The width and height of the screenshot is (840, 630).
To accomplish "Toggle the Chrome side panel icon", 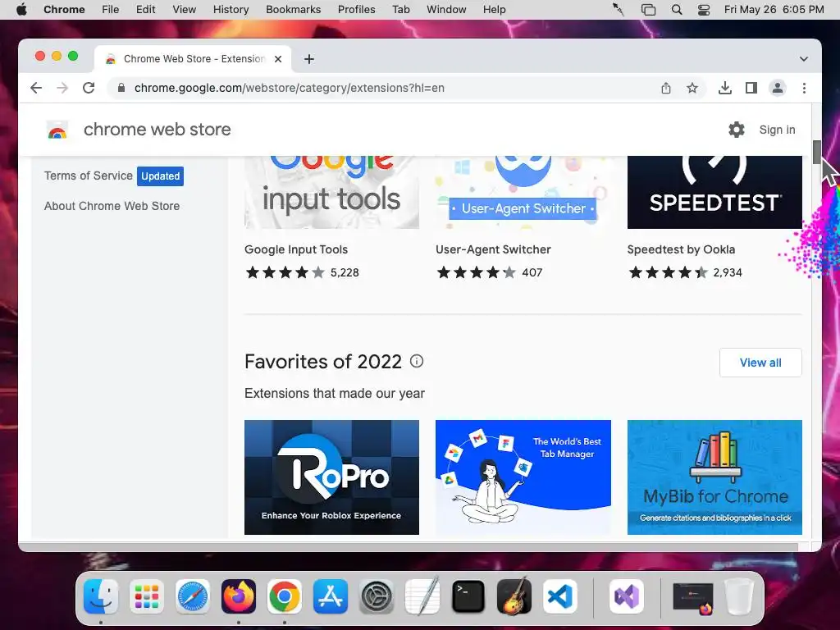I will (x=751, y=88).
